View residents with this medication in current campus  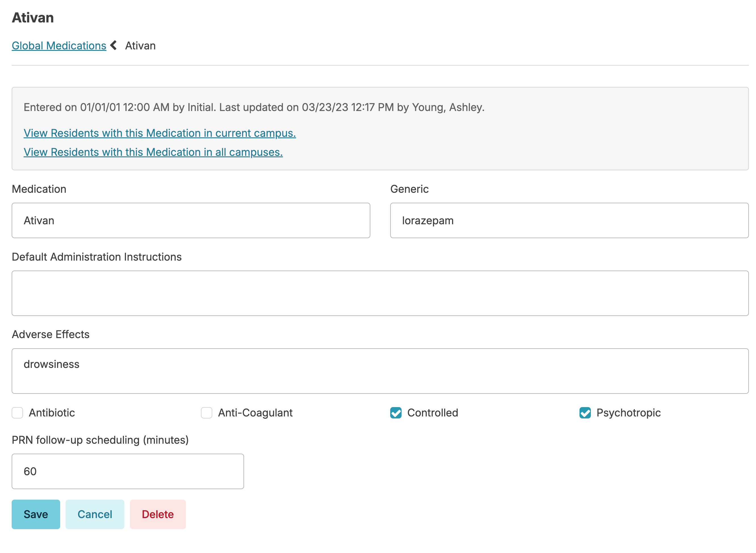click(x=160, y=133)
